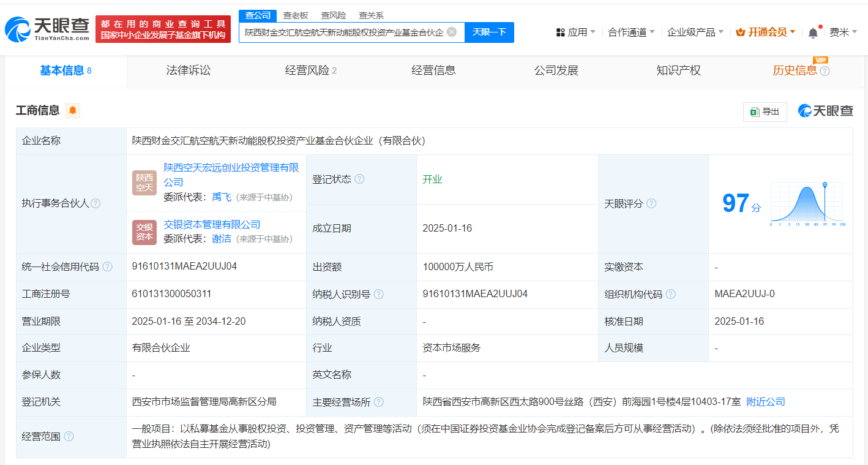This screenshot has height=465, width=868.
Task: Open the 应用 dropdown menu
Action: coord(575,32)
